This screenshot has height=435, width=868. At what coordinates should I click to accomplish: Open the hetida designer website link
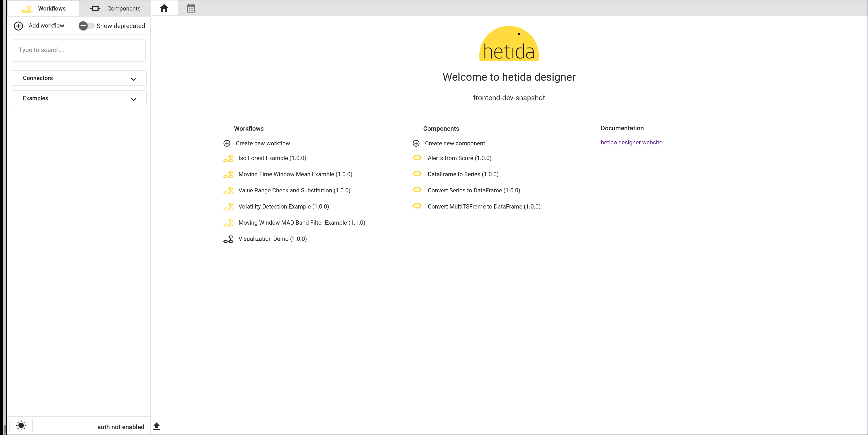pyautogui.click(x=631, y=142)
